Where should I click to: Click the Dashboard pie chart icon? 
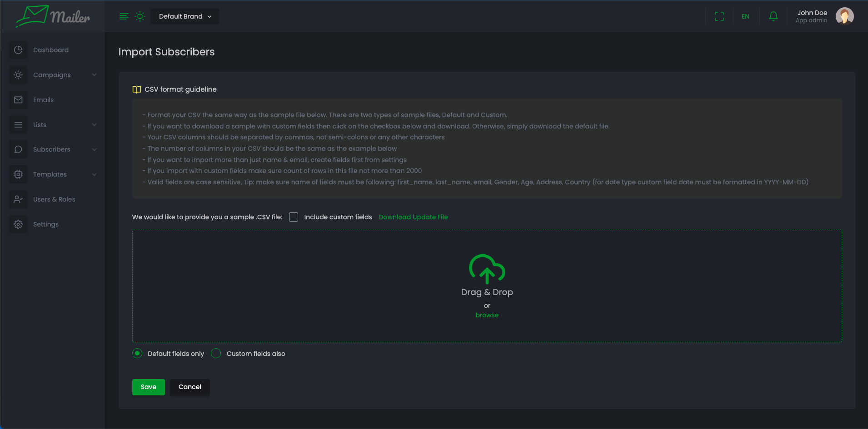click(18, 50)
